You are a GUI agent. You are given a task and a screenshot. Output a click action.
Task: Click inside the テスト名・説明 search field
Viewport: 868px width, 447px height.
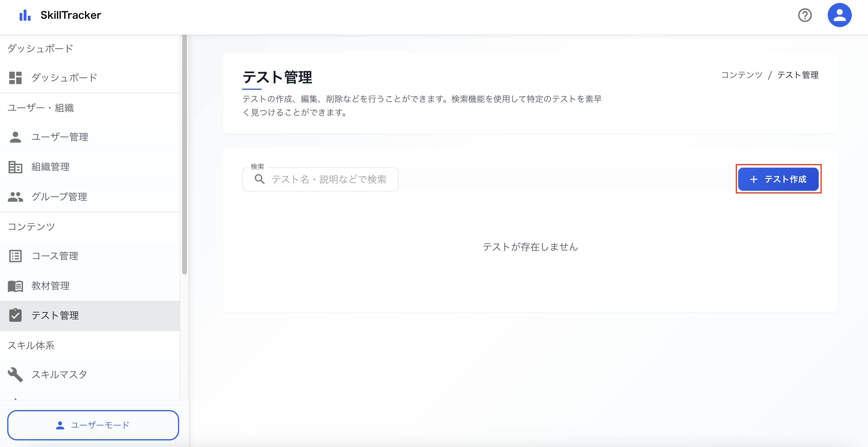[x=330, y=179]
